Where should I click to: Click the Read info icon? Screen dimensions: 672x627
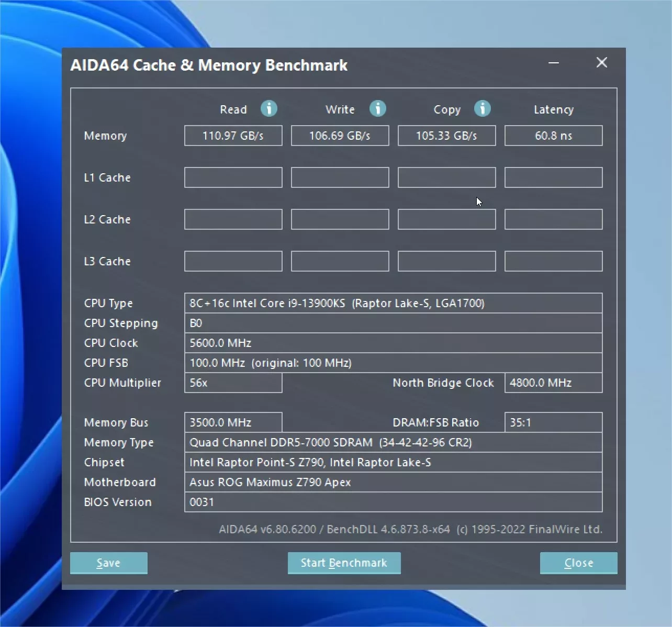(x=269, y=108)
